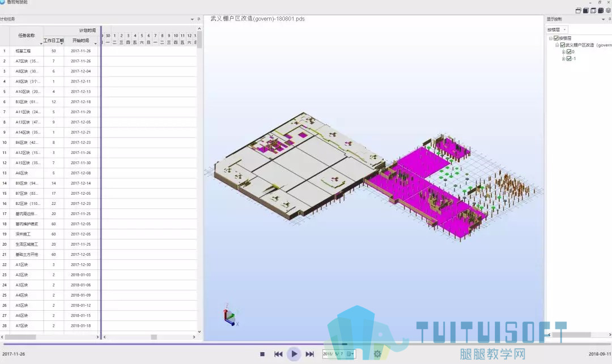Open filter arrow on 任务名称 column
This screenshot has height=364, width=612.
[41, 44]
